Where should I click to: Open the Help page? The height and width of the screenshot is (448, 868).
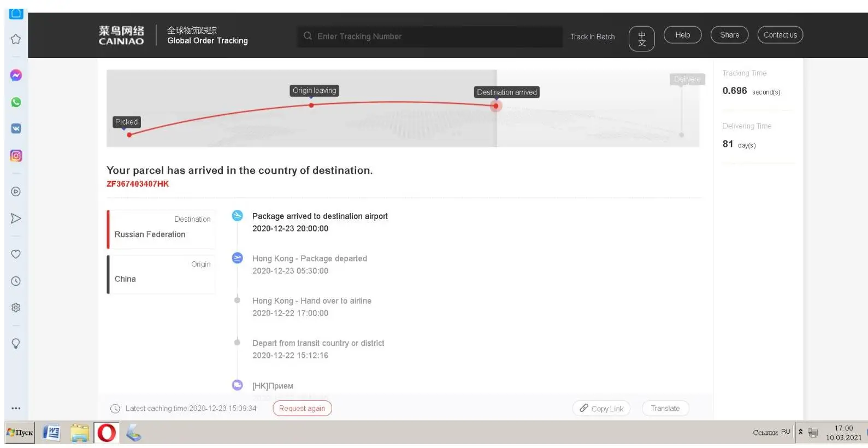point(683,35)
